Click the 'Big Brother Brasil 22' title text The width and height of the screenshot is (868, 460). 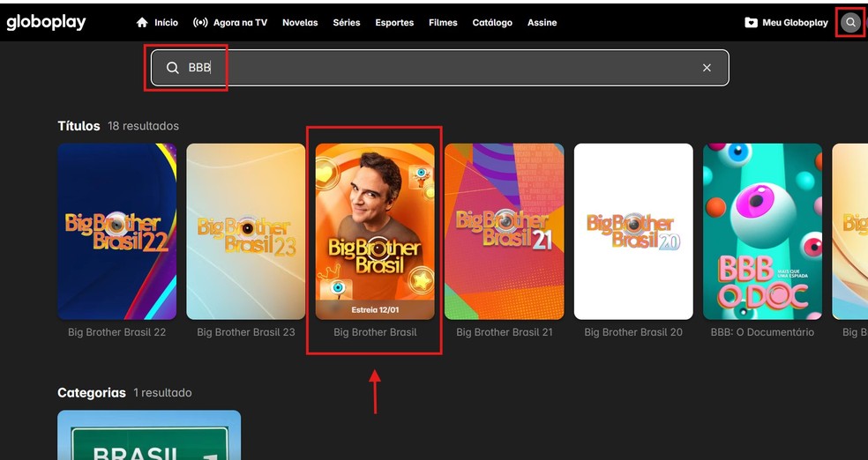click(x=116, y=332)
